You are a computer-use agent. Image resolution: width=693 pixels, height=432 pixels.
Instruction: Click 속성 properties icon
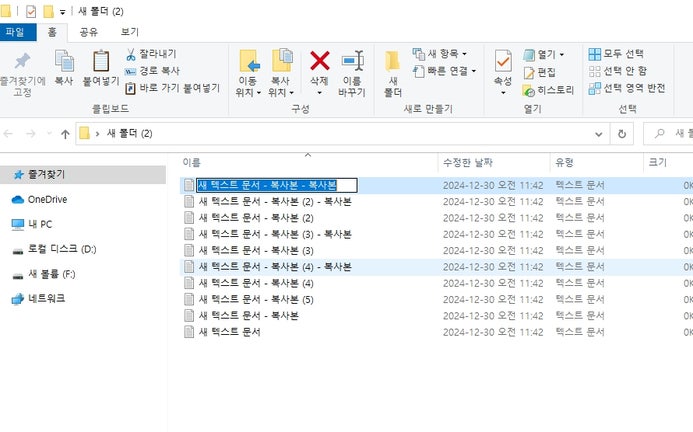tap(503, 61)
